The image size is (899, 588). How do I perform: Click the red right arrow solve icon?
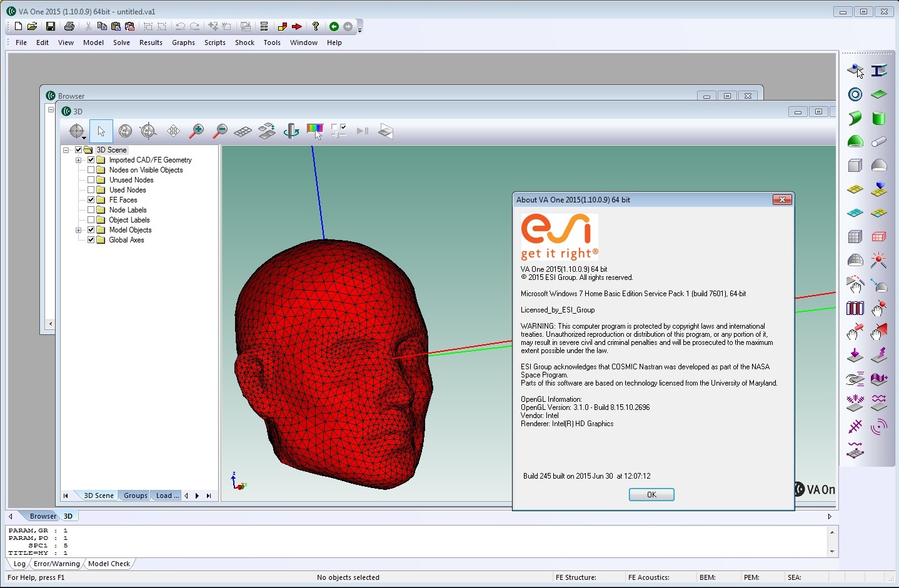click(297, 26)
